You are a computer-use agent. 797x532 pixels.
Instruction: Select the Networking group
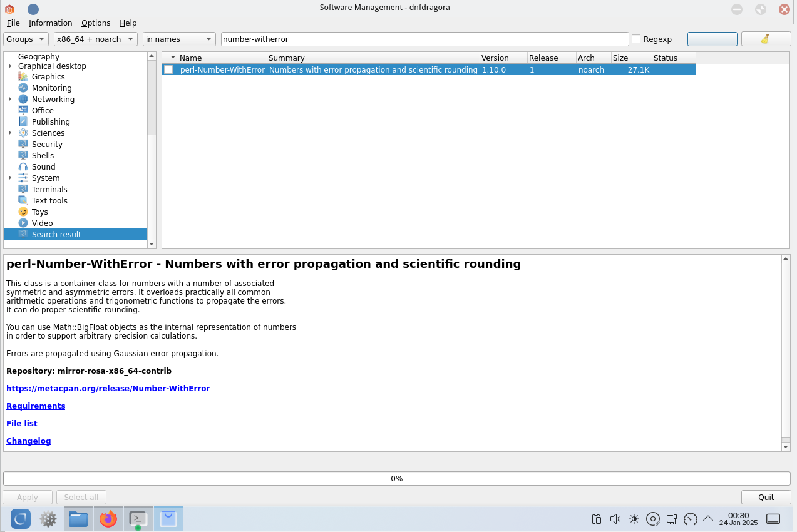click(53, 99)
